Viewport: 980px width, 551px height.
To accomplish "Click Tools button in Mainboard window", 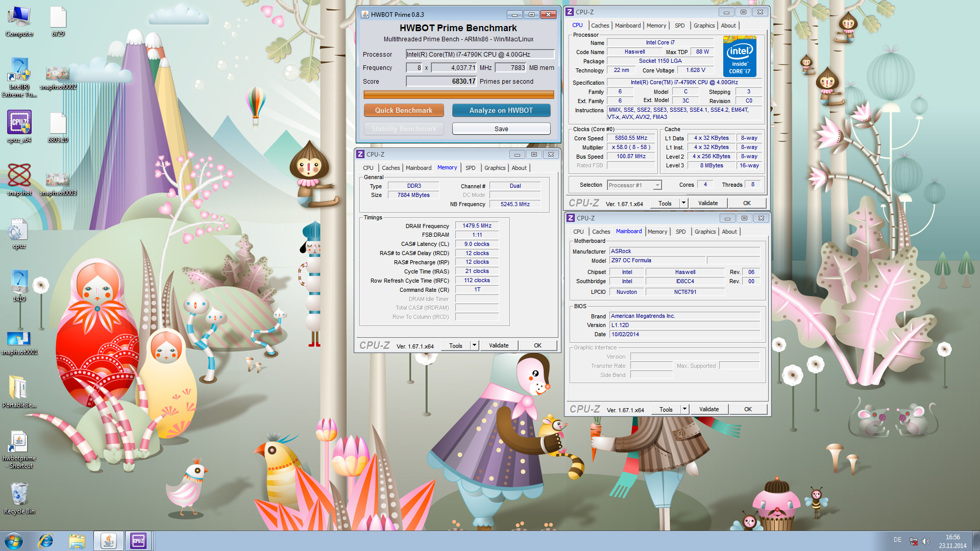I will click(666, 409).
